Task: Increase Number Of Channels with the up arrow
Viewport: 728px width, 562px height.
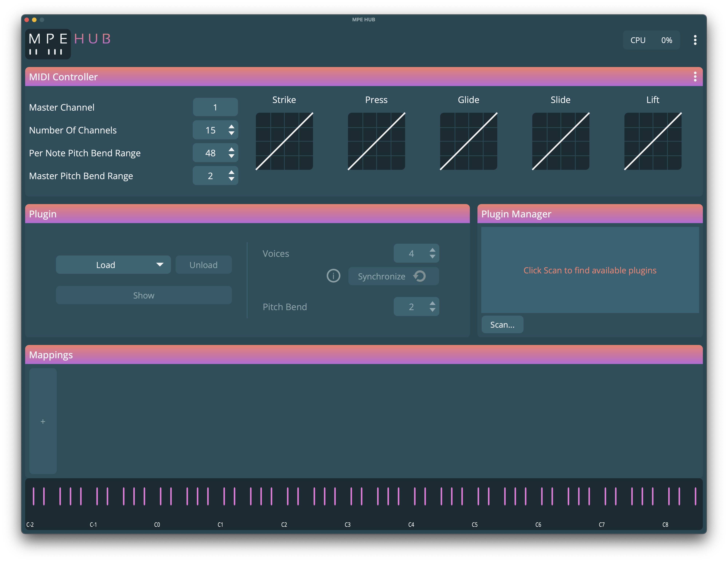Action: pos(231,127)
